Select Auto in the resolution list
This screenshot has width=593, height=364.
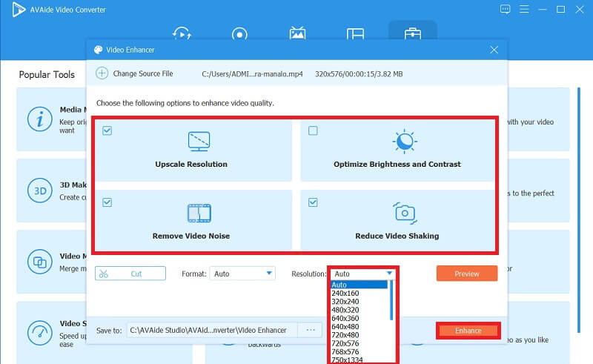(x=359, y=285)
